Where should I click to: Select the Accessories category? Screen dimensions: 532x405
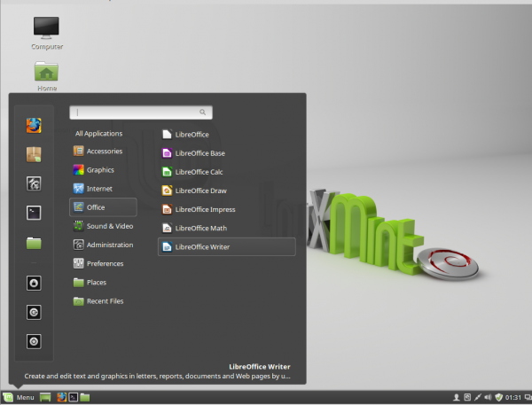[x=103, y=152]
